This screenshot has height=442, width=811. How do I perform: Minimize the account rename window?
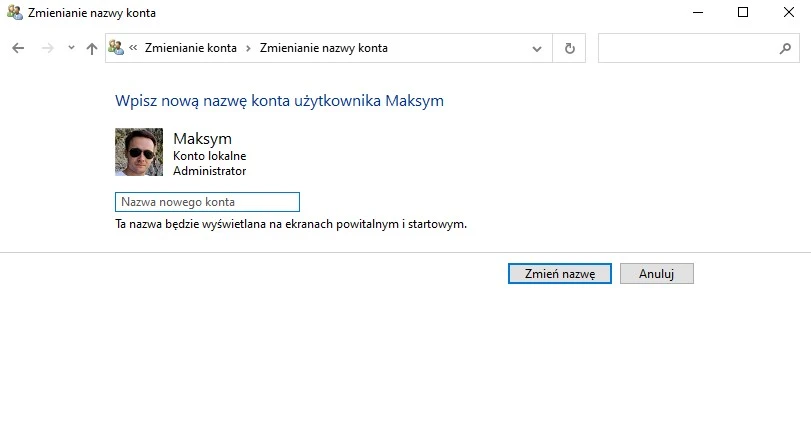[697, 13]
